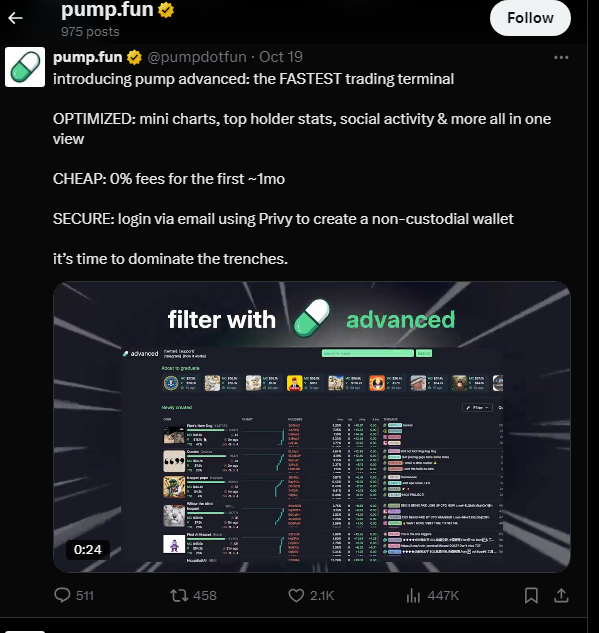Screen dimensions: 599x633
Task: Follow the pump.fun account
Action: pos(530,18)
